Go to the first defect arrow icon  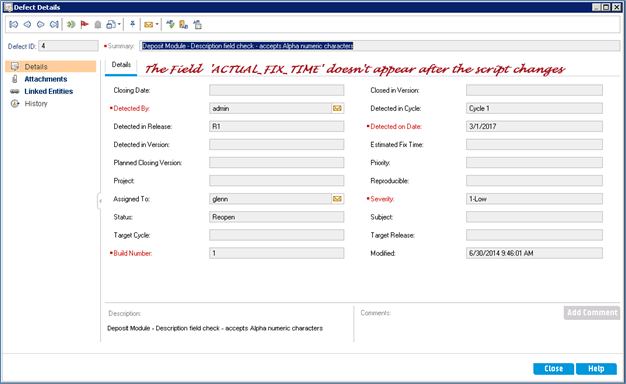14,25
